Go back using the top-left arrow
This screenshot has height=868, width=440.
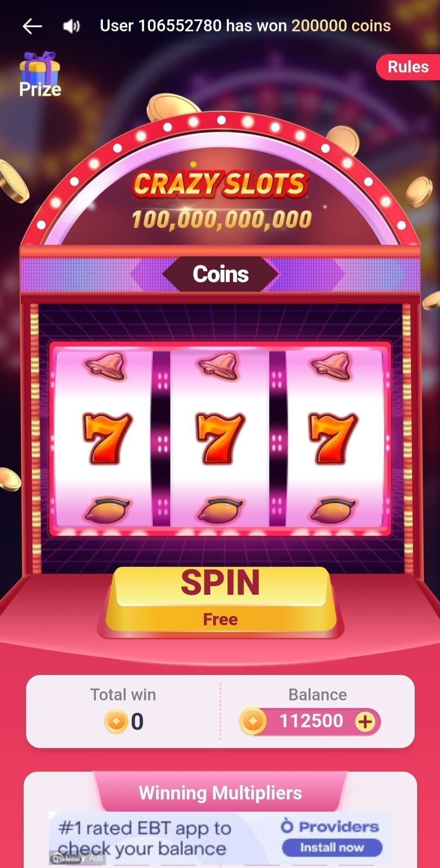[32, 26]
